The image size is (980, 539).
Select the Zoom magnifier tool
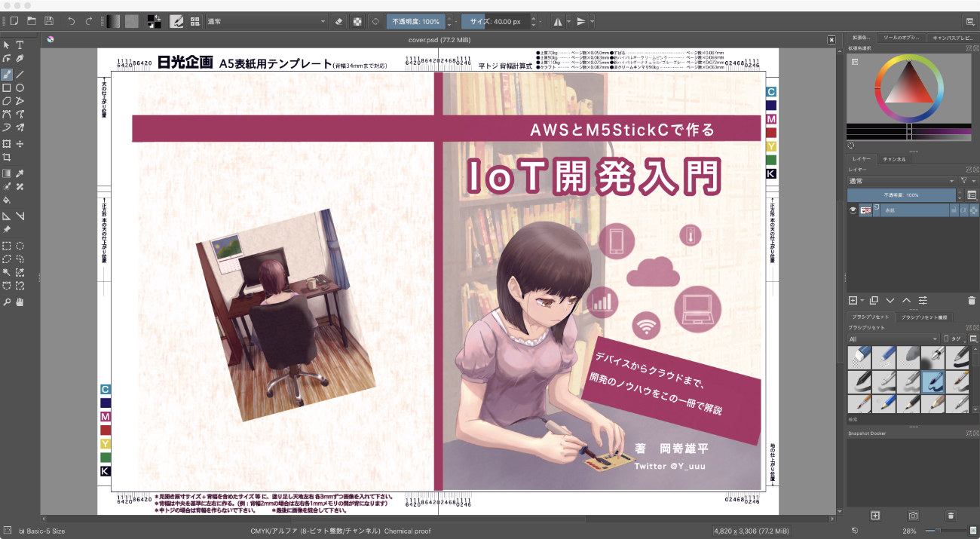point(7,302)
